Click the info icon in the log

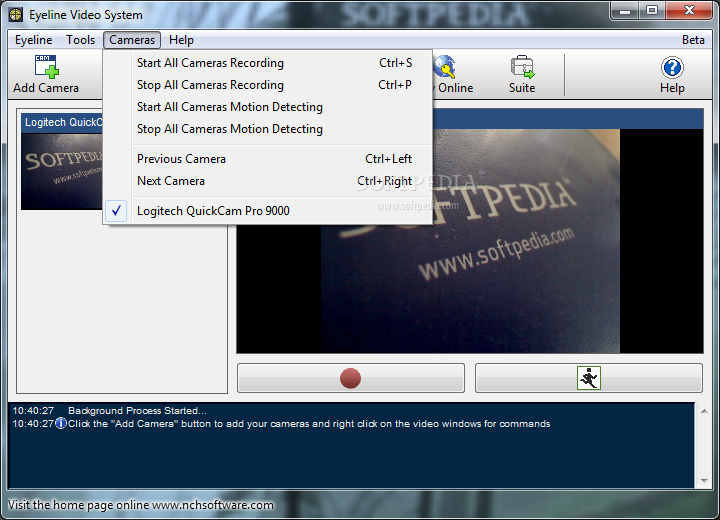pyautogui.click(x=61, y=423)
